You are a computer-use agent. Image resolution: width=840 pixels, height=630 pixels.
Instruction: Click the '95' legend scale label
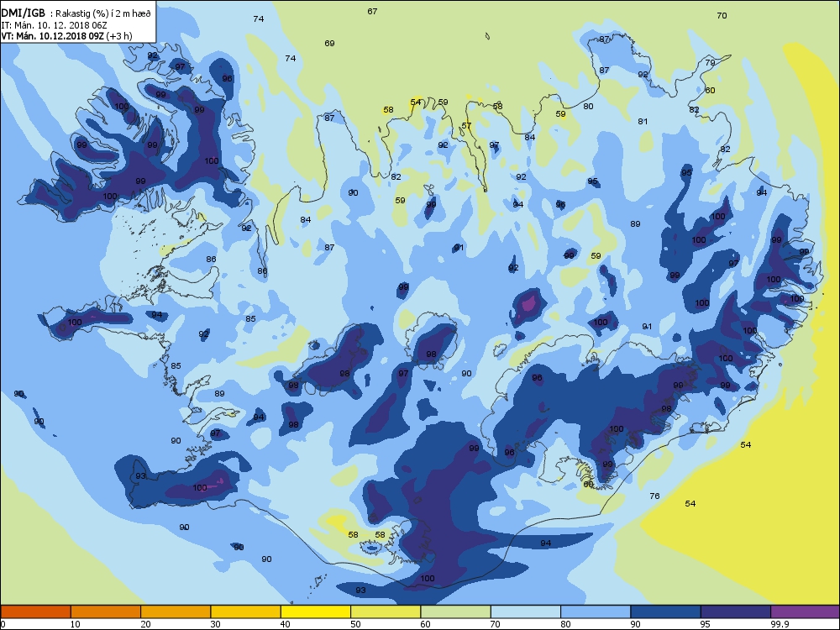click(706, 624)
